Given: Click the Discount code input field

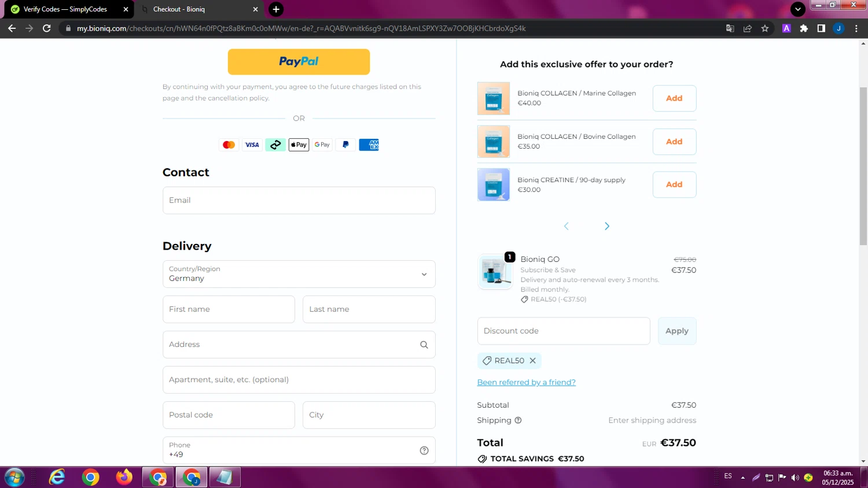Looking at the screenshot, I should click(564, 331).
